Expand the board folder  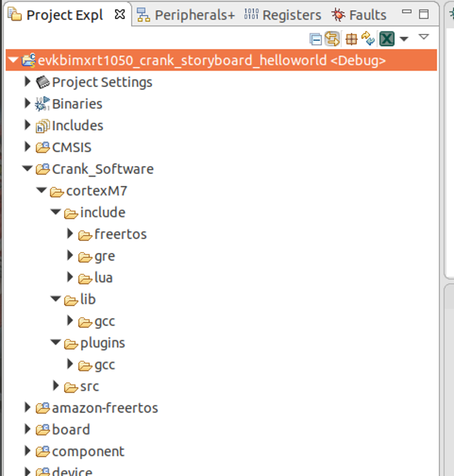(x=28, y=429)
